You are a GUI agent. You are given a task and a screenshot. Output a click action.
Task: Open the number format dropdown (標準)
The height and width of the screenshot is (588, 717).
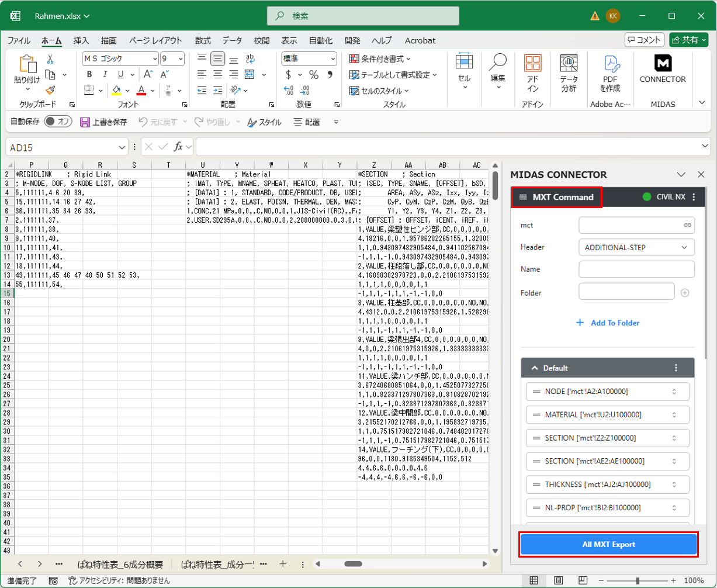pos(332,58)
